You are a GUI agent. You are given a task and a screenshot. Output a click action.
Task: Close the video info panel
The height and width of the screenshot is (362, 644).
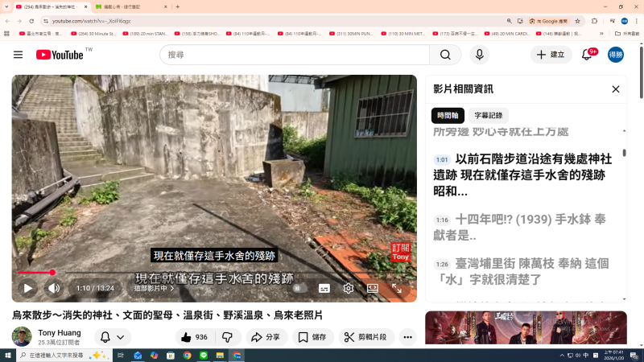point(615,89)
